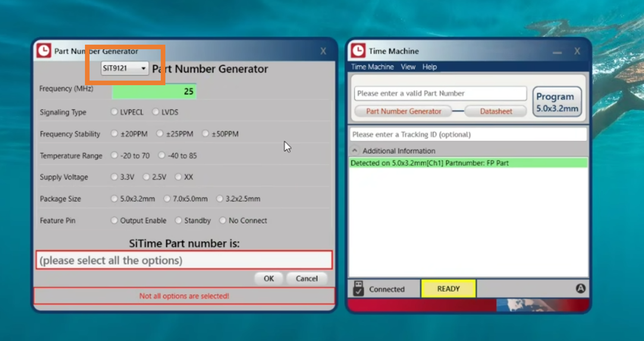Choose ±25PPM frequency stability
Image resolution: width=644 pixels, height=341 pixels.
(x=160, y=134)
